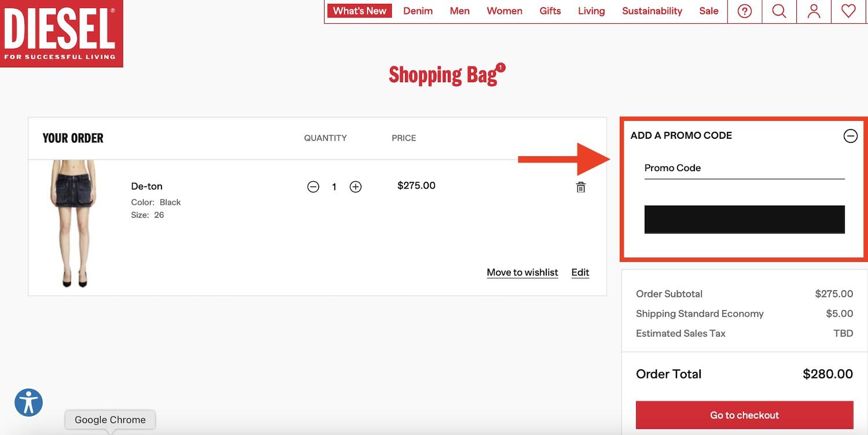Remove De-ton with the trash icon
This screenshot has height=435, width=868.
(580, 187)
